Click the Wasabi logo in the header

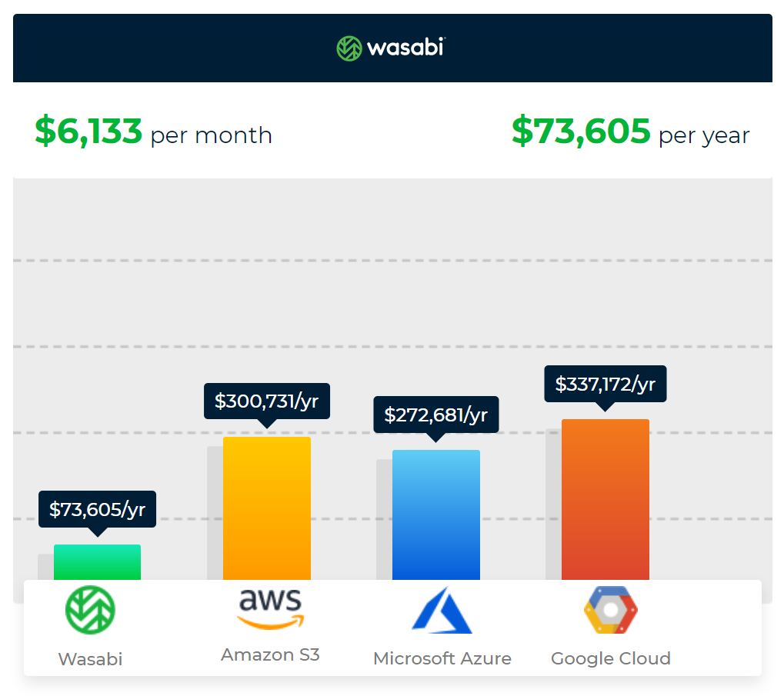click(x=349, y=48)
